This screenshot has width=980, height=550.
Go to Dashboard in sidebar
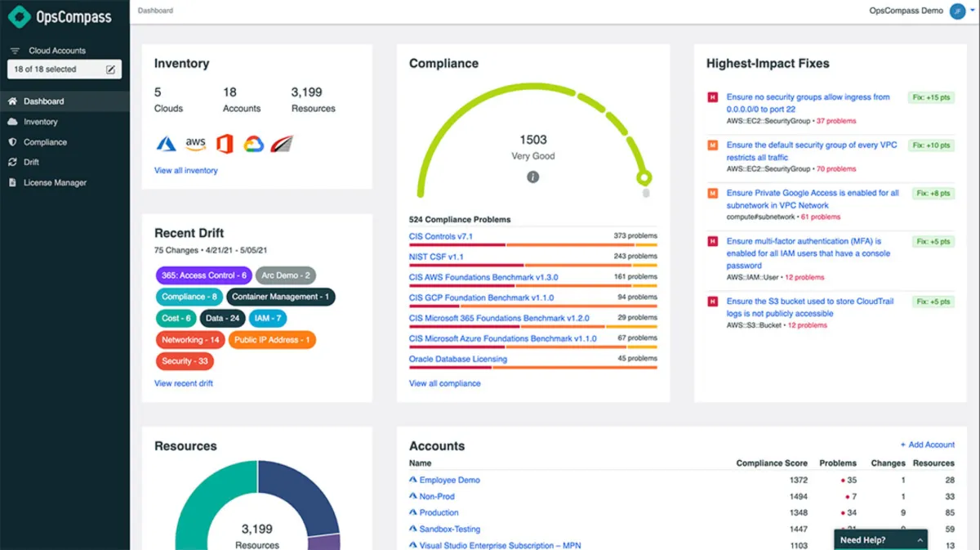click(x=65, y=101)
